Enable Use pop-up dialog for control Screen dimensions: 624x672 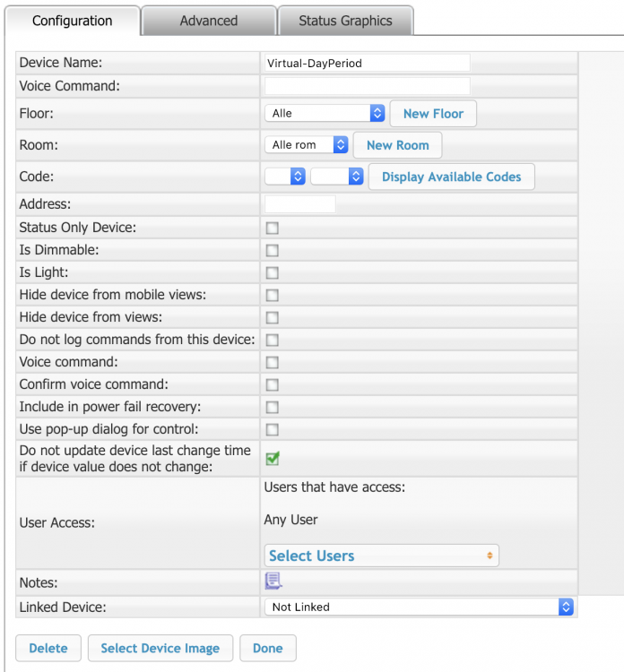pyautogui.click(x=273, y=430)
